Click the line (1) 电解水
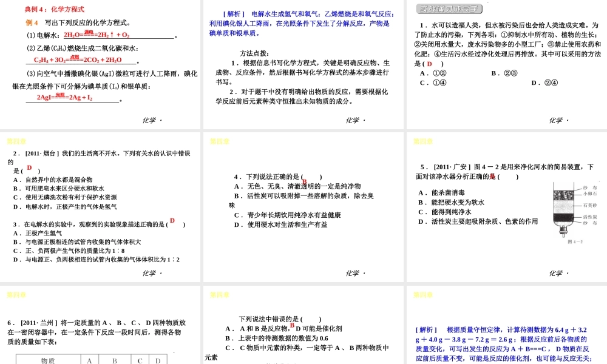The width and height of the screenshot is (607, 364). pyautogui.click(x=102, y=35)
